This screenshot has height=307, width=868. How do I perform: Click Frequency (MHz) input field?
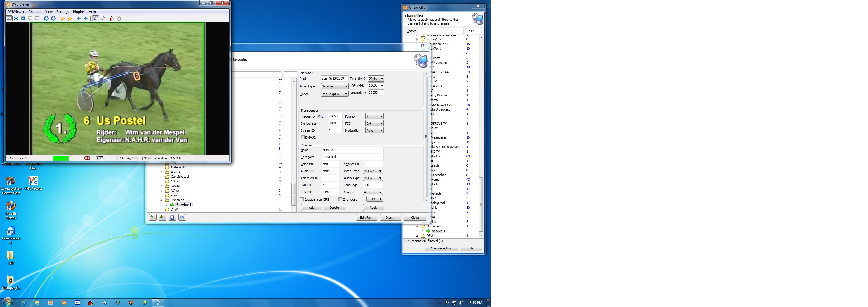coord(335,116)
